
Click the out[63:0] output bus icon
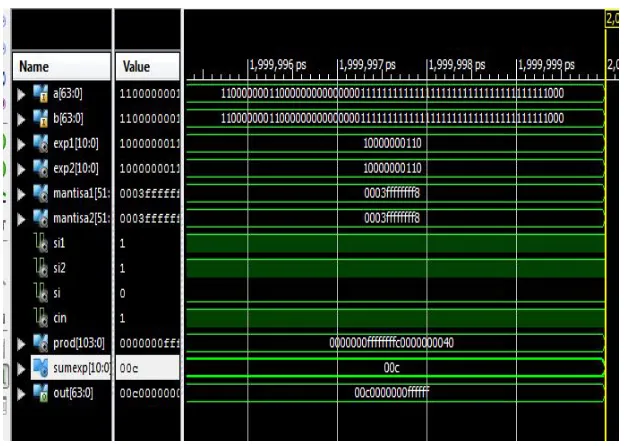point(41,393)
